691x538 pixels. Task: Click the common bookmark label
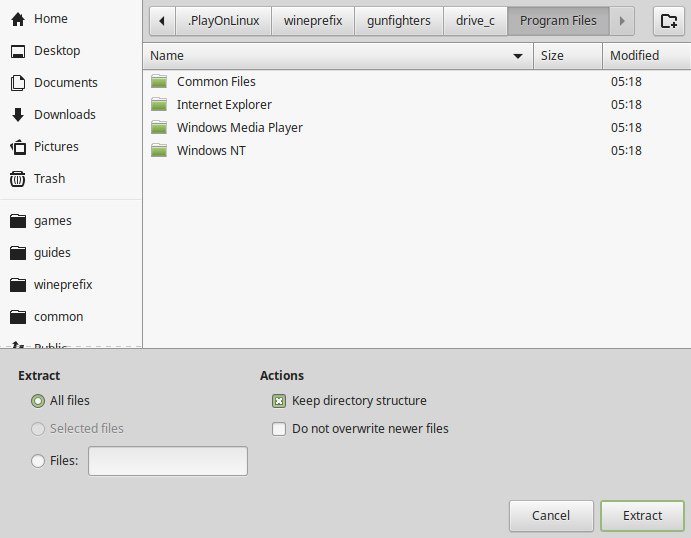click(59, 317)
